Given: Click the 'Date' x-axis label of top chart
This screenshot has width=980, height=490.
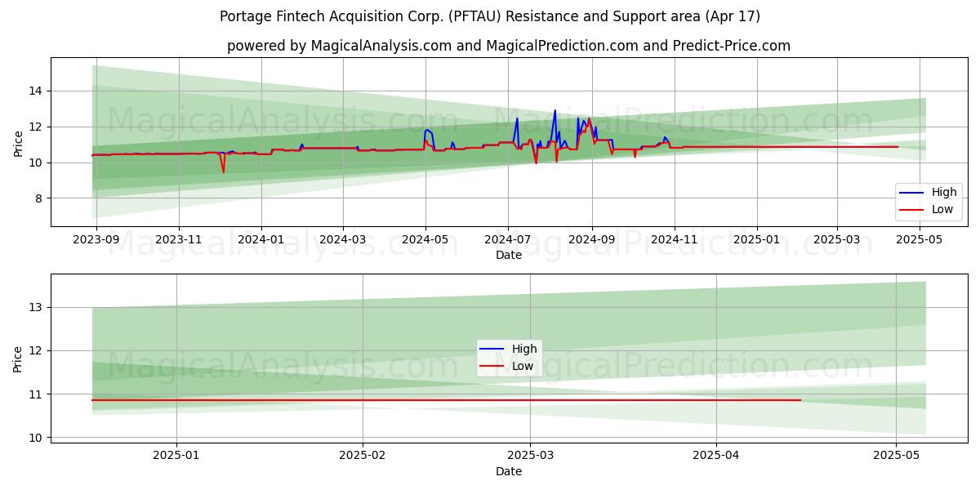Looking at the screenshot, I should tap(508, 256).
